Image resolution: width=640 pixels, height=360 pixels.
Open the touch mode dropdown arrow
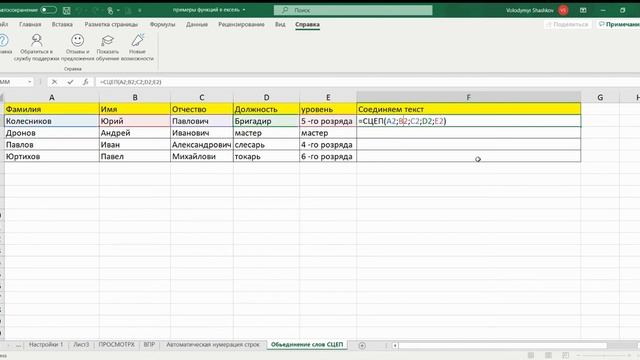118,10
